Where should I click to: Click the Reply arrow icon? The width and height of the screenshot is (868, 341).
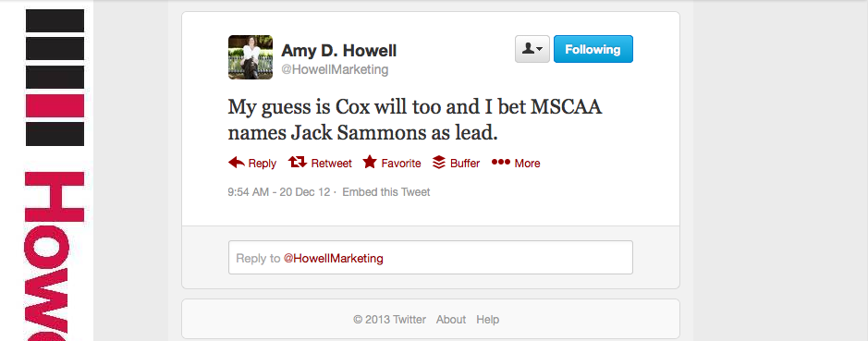(x=237, y=163)
